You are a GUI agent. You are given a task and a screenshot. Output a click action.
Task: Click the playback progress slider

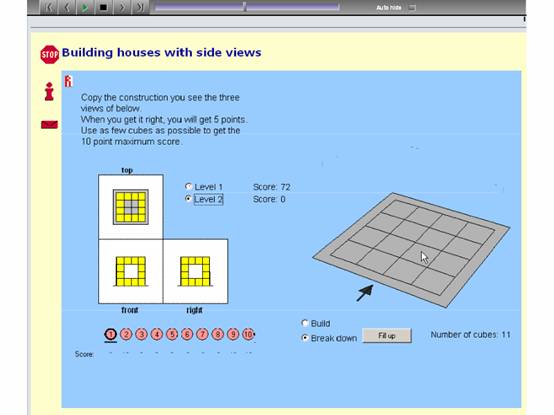pos(247,7)
